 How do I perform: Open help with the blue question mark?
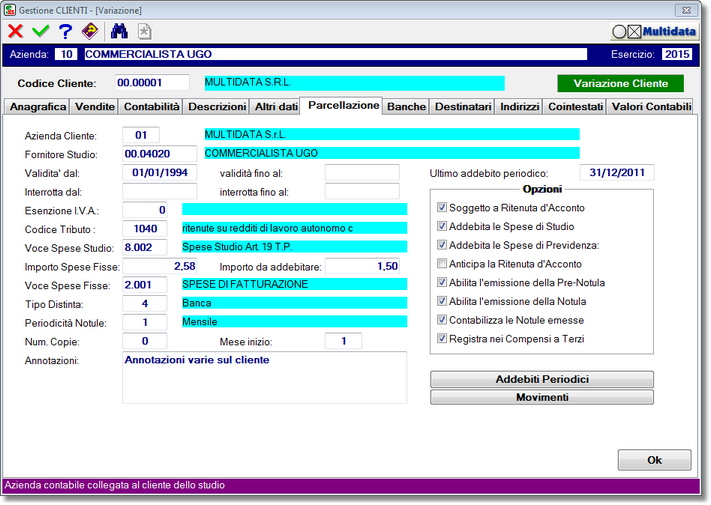65,31
